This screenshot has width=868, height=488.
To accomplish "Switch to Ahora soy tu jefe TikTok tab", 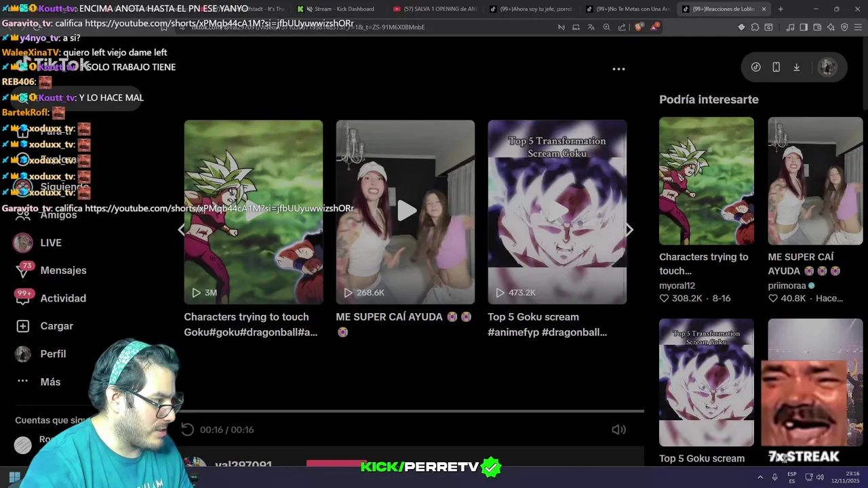I will pos(532,9).
